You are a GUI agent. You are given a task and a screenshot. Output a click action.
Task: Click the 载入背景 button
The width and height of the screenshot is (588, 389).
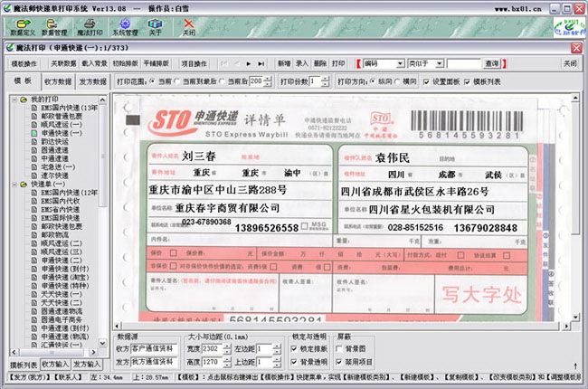94,63
